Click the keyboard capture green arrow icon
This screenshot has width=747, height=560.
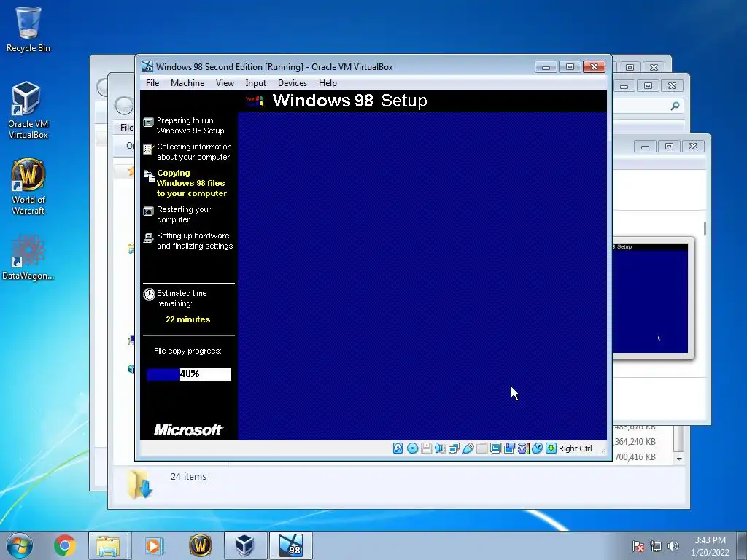pyautogui.click(x=551, y=448)
